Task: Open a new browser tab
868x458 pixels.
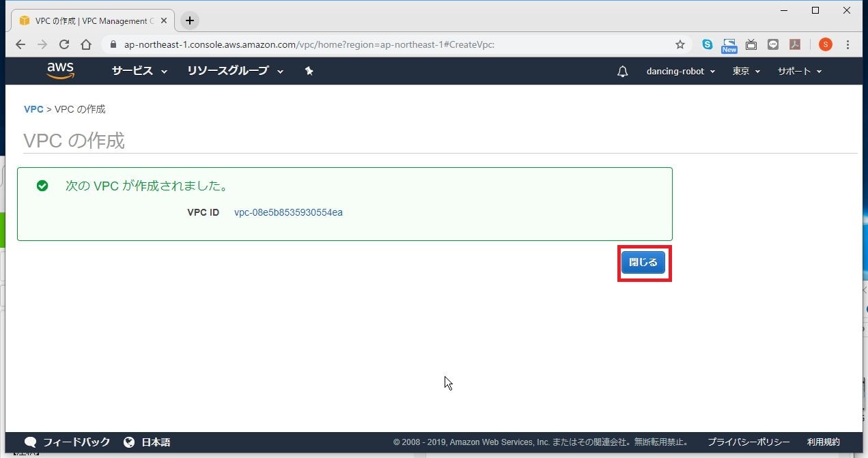Action: coord(190,20)
